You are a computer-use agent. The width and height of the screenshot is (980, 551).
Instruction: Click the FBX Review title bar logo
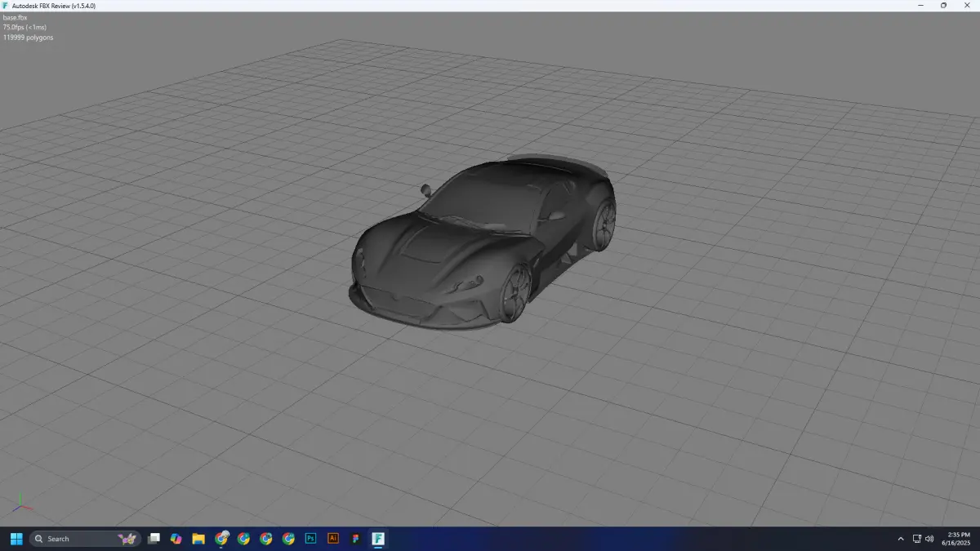[x=6, y=6]
